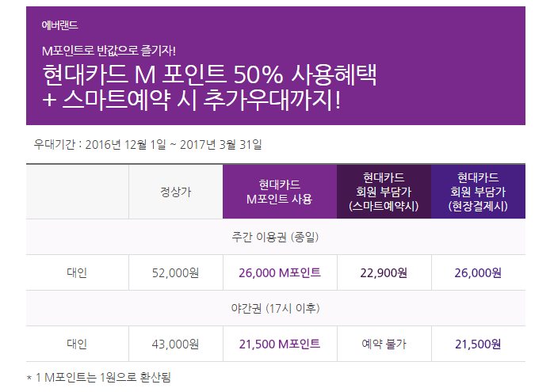Click the 현대카드 M포인트 사용 column header

coord(280,192)
